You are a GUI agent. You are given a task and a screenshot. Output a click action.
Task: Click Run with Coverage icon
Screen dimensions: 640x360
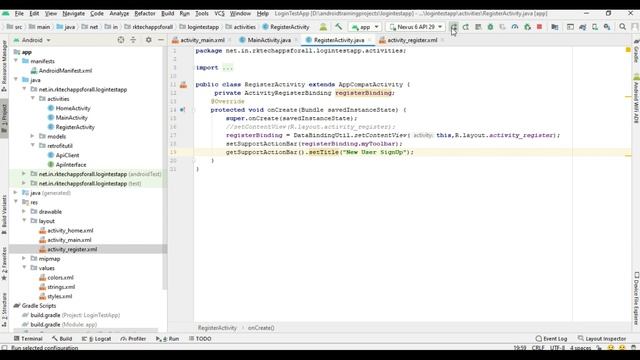(x=502, y=27)
